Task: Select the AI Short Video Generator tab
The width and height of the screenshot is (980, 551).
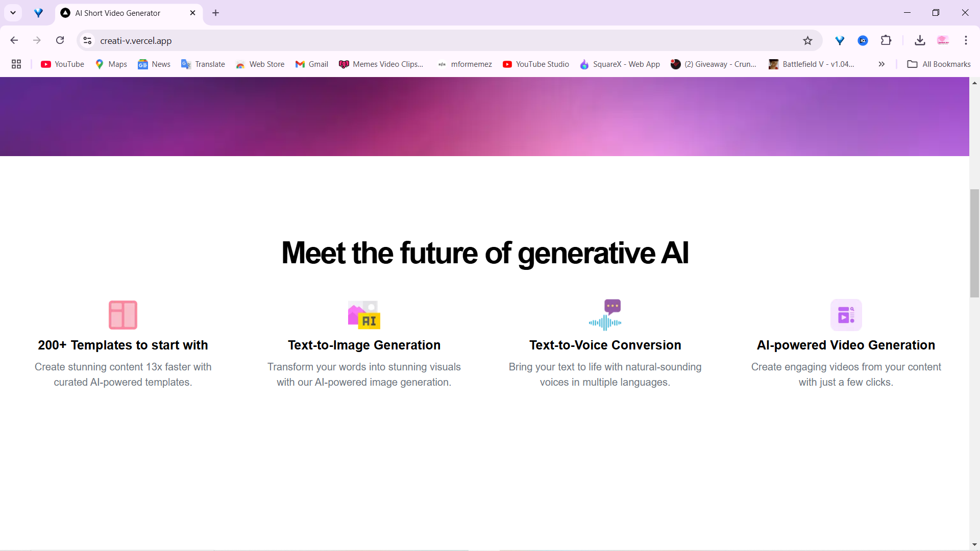Action: click(117, 13)
